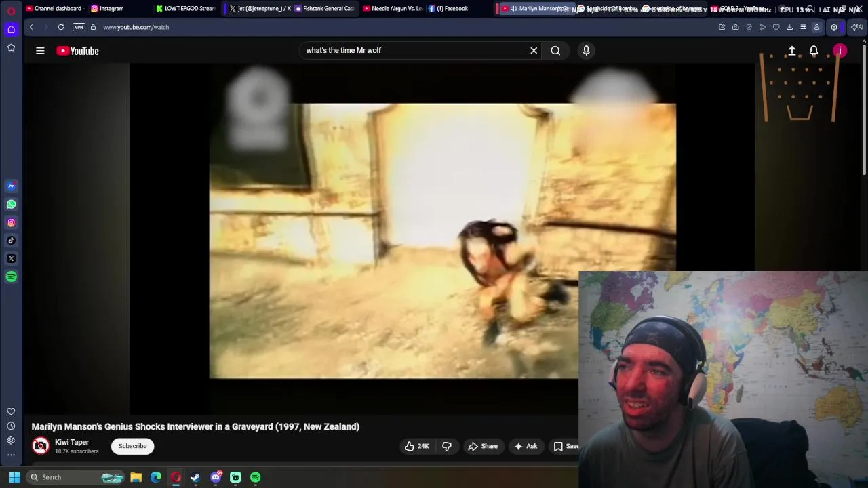
Task: Open Opera downloads toolbar icon
Action: coord(789,27)
